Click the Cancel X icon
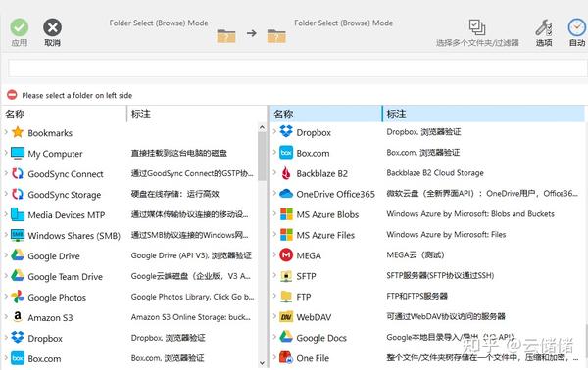 52,27
